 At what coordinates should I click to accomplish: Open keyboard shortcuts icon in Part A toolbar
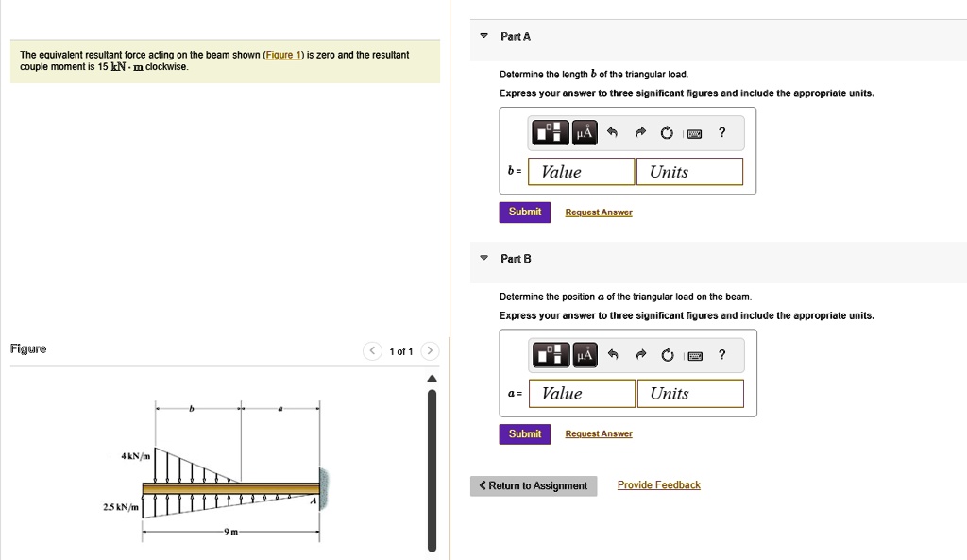[693, 132]
